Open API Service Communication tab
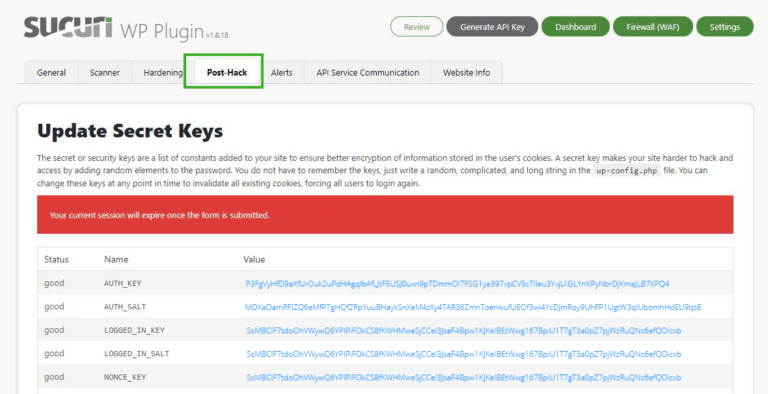The width and height of the screenshot is (768, 394). click(x=368, y=73)
